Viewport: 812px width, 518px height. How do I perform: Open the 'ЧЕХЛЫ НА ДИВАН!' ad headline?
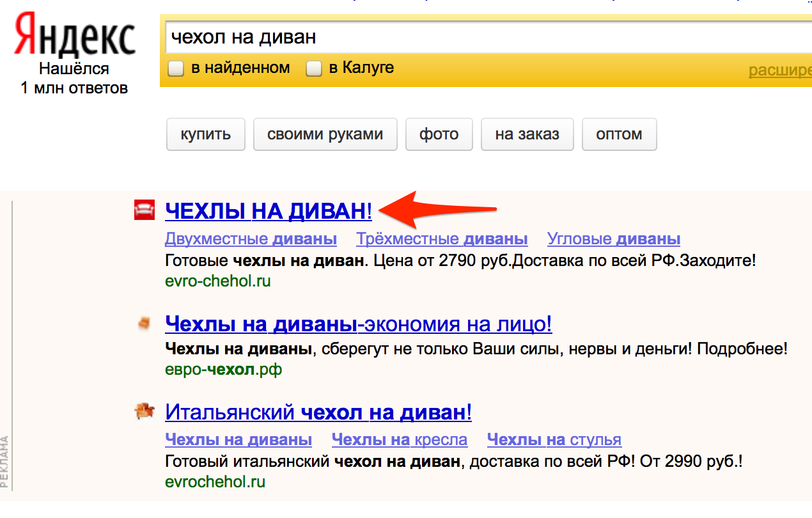(269, 210)
